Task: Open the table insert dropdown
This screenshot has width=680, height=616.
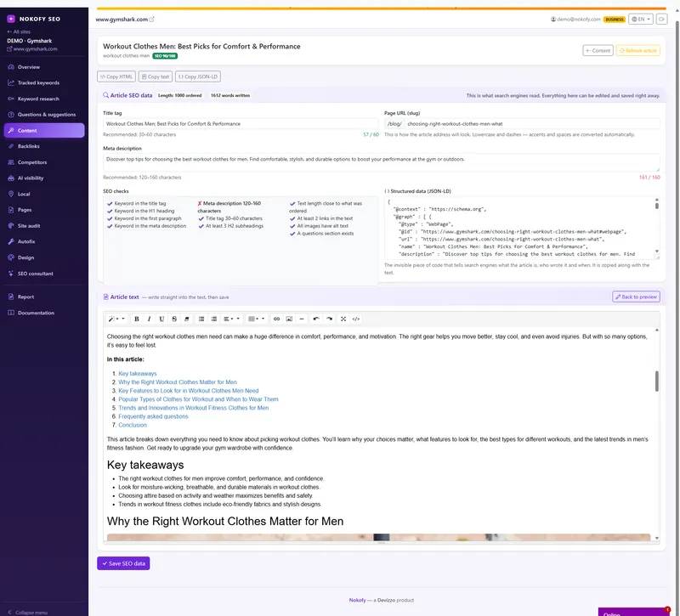Action: click(257, 319)
